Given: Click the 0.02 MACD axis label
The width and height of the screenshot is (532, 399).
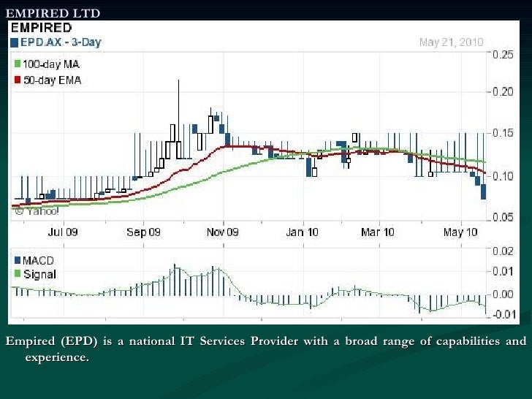Looking at the screenshot, I should click(503, 251).
